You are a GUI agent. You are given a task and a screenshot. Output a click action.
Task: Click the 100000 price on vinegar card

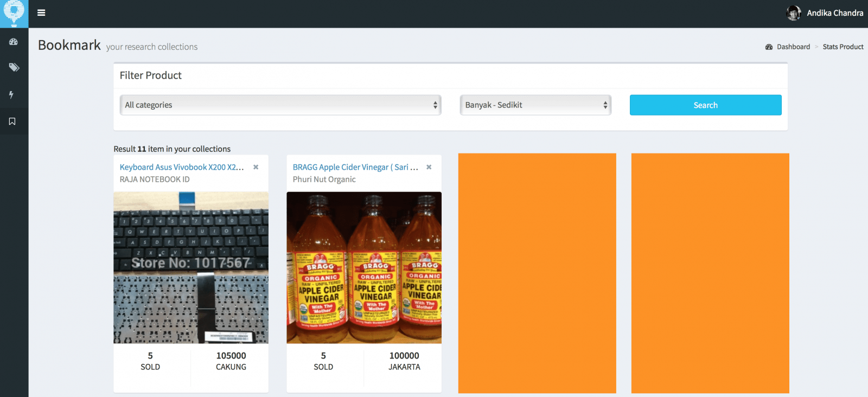[404, 356]
